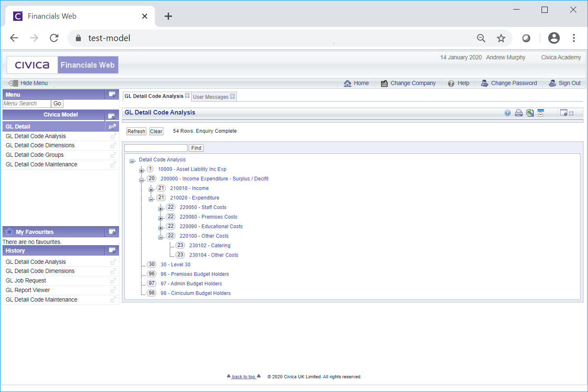Screen dimensions: 588x392
Task: Open new-window icon next to GL Detail Code Groups
Action: click(x=113, y=155)
